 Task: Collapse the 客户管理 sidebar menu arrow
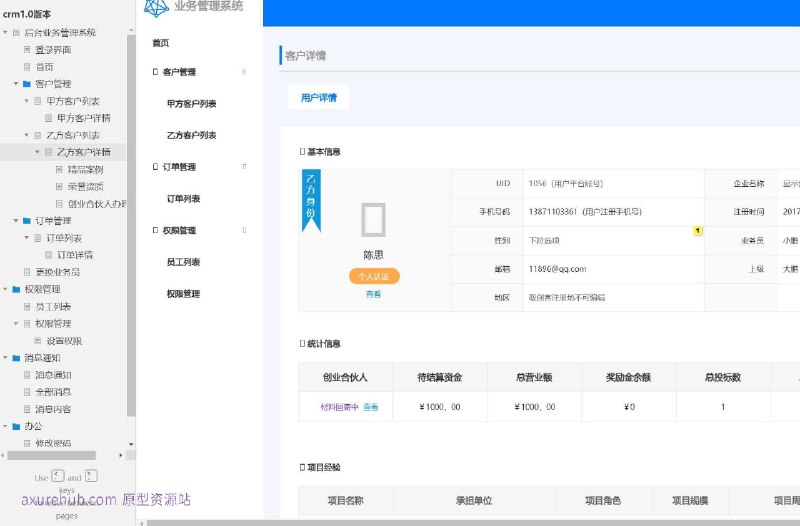coord(244,72)
